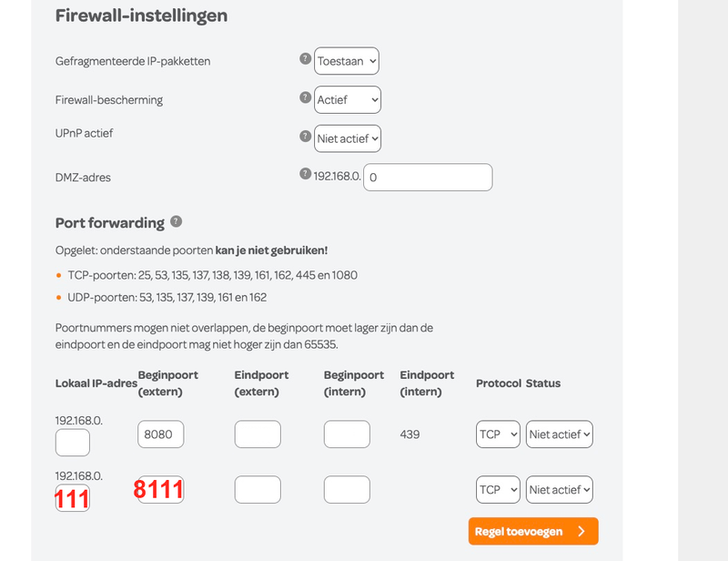
Task: Click first rule's Beginpoort intern field
Action: pyautogui.click(x=347, y=434)
